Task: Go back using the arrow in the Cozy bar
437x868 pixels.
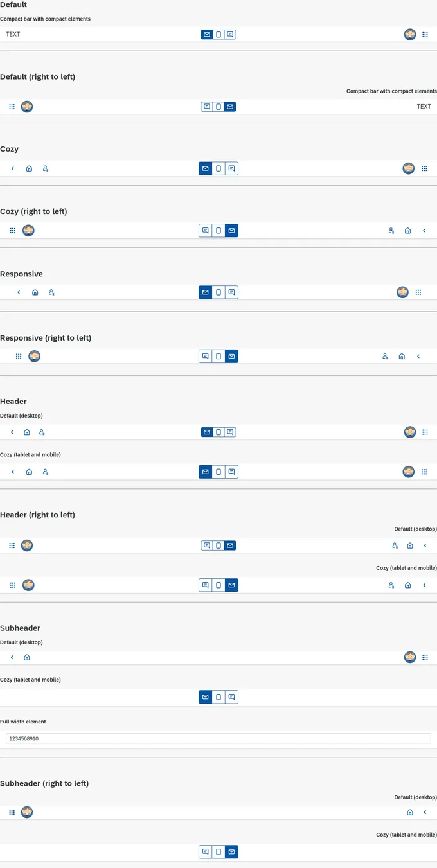Action: pyautogui.click(x=13, y=168)
